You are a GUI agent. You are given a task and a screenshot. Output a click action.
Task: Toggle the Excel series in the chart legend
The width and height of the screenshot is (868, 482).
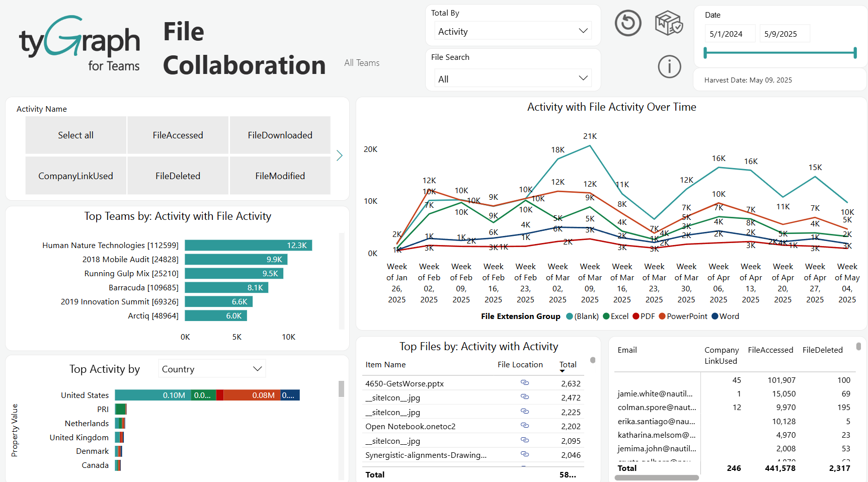[615, 316]
